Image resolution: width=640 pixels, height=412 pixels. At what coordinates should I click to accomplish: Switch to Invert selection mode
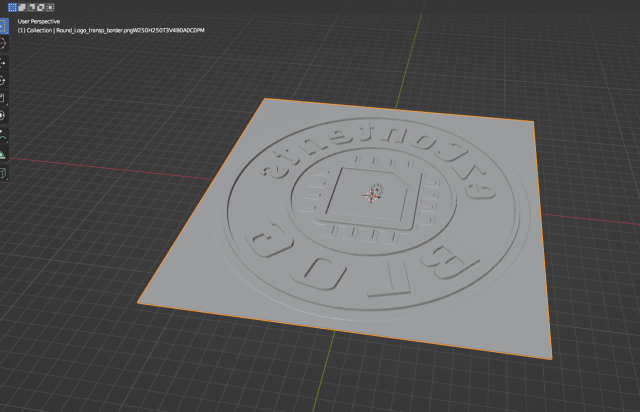click(x=40, y=7)
